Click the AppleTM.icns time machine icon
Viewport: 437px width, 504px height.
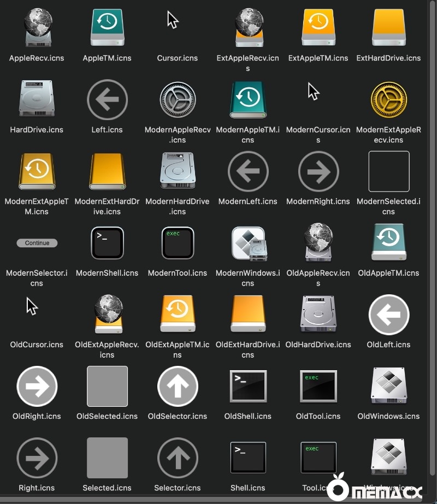107,27
